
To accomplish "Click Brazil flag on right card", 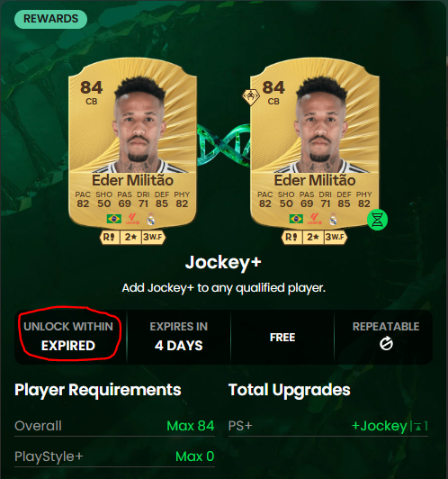I will click(x=296, y=219).
